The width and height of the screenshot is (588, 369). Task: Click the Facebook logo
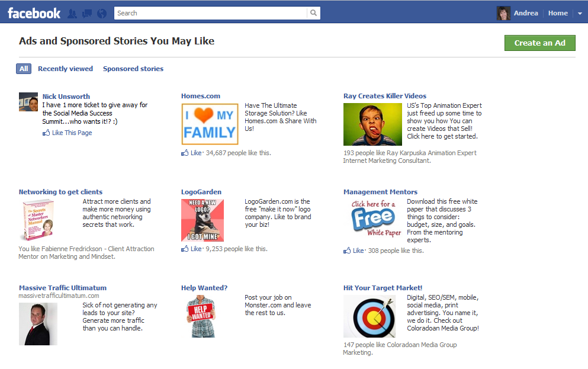coord(34,14)
